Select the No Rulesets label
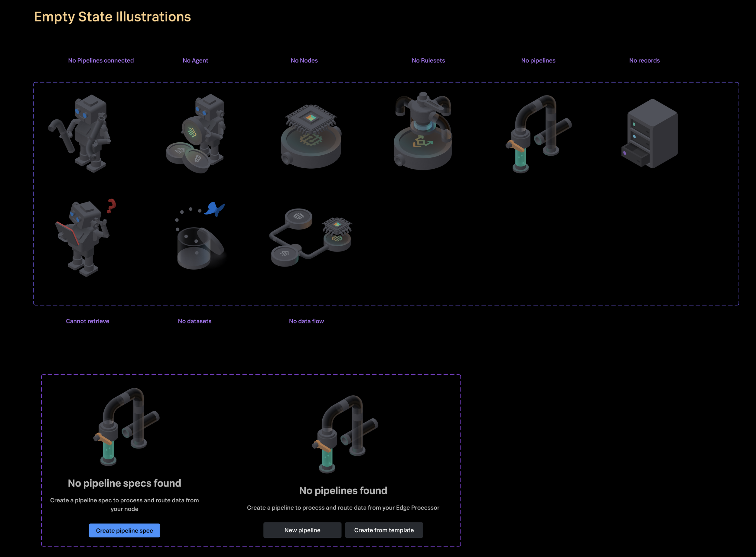This screenshot has width=756, height=557. (428, 61)
